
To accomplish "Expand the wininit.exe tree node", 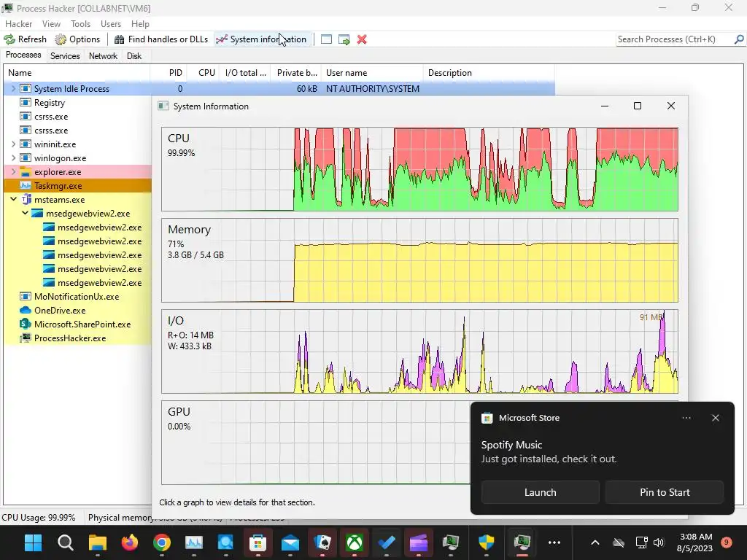I will 13,144.
